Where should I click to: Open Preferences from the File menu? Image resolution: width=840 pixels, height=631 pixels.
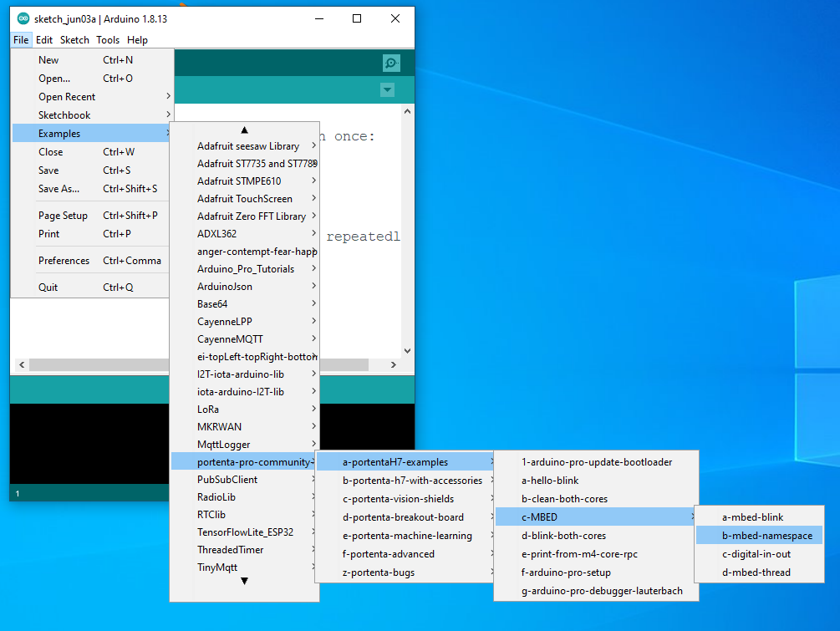pyautogui.click(x=92, y=261)
